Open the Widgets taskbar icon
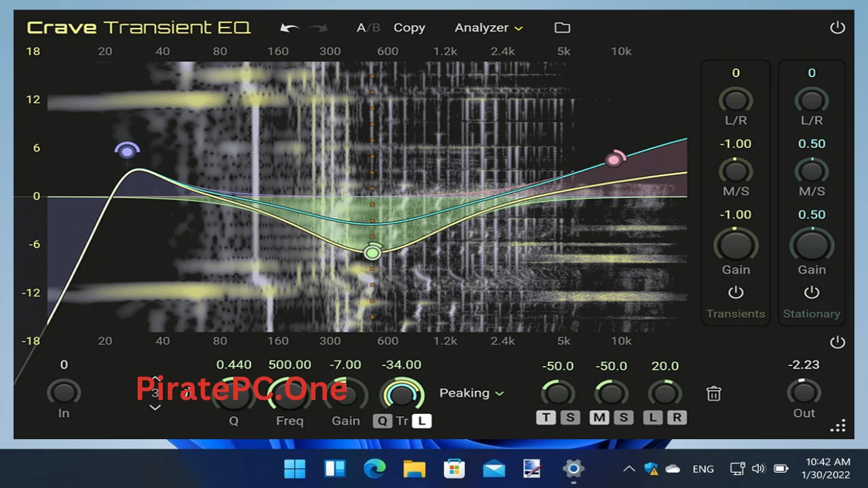The width and height of the screenshot is (868, 488). tap(335, 468)
